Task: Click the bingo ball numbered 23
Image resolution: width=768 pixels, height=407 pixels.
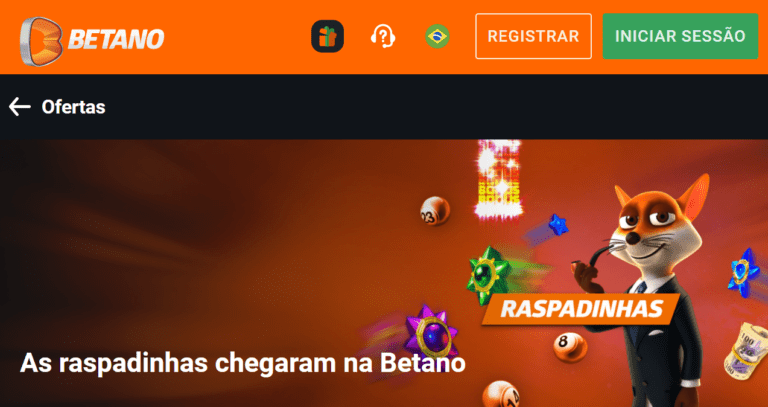Action: 435,211
